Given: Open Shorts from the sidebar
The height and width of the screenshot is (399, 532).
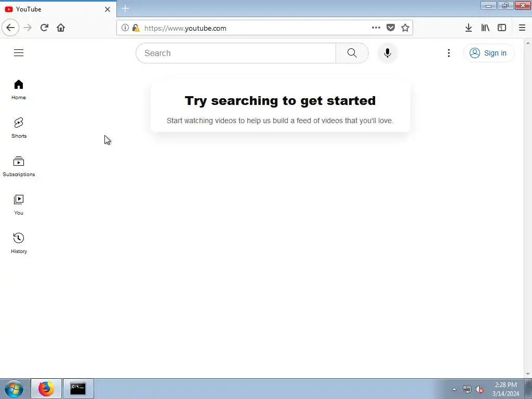Looking at the screenshot, I should [19, 128].
